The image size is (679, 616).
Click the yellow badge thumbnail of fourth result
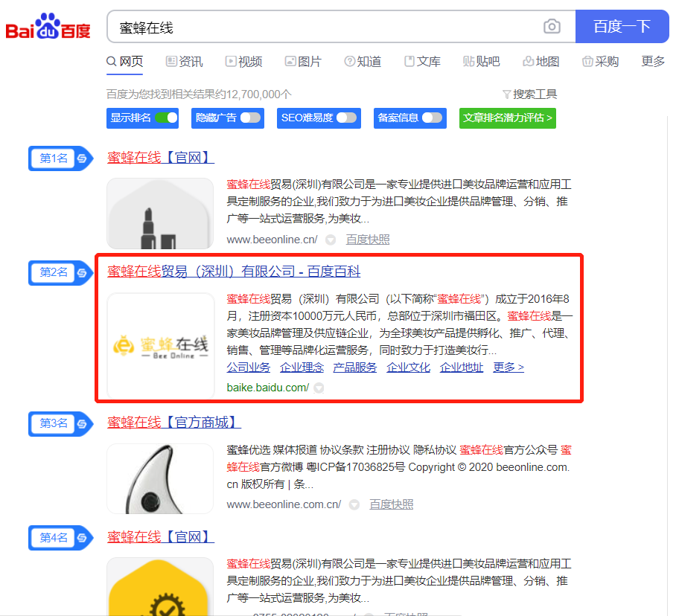tap(160, 586)
